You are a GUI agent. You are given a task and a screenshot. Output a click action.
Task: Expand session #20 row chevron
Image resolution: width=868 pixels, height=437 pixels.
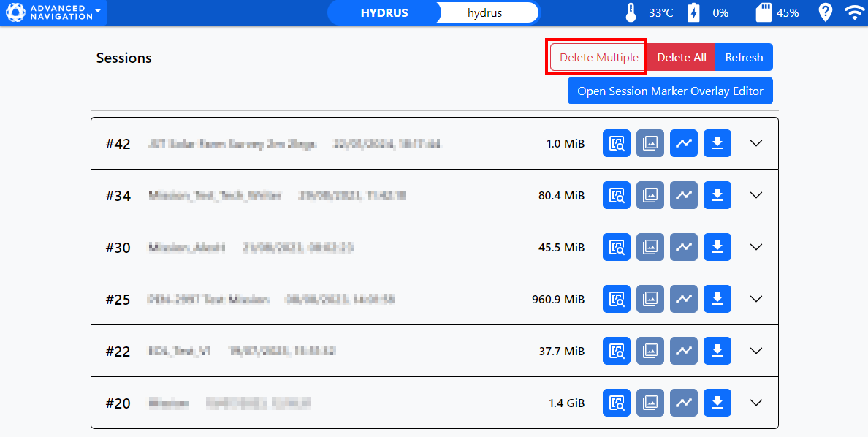756,403
